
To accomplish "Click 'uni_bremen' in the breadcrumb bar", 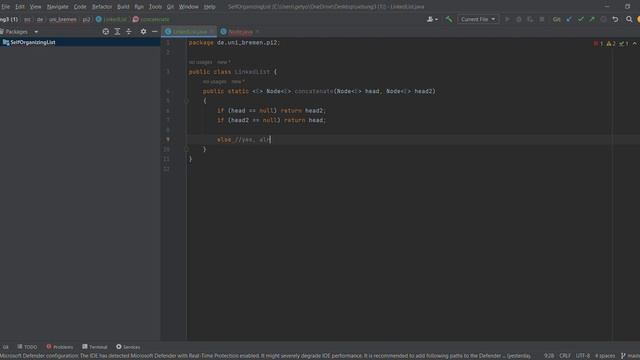I will click(x=62, y=19).
